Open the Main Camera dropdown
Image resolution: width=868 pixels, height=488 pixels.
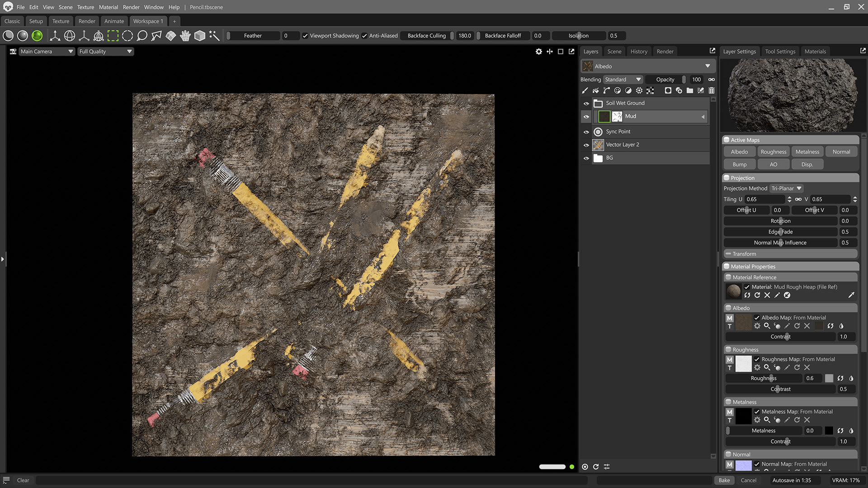(47, 52)
